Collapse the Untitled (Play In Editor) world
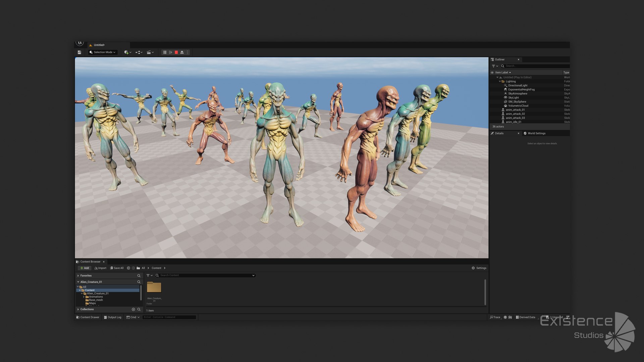644x362 pixels. point(497,77)
